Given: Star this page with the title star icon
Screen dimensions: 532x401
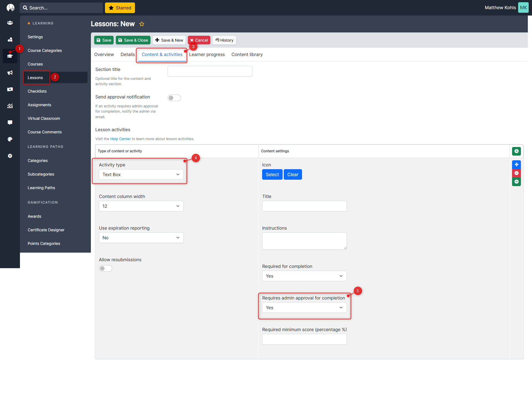Looking at the screenshot, I should [x=142, y=24].
